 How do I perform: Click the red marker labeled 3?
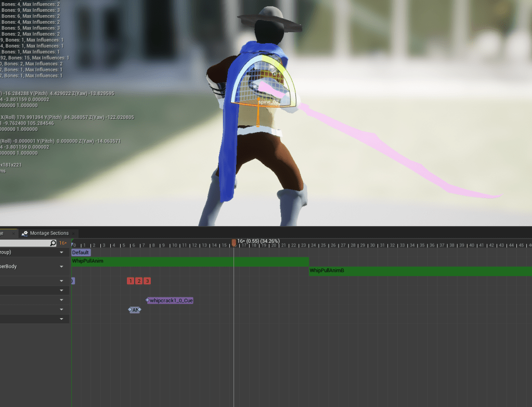[x=147, y=281]
